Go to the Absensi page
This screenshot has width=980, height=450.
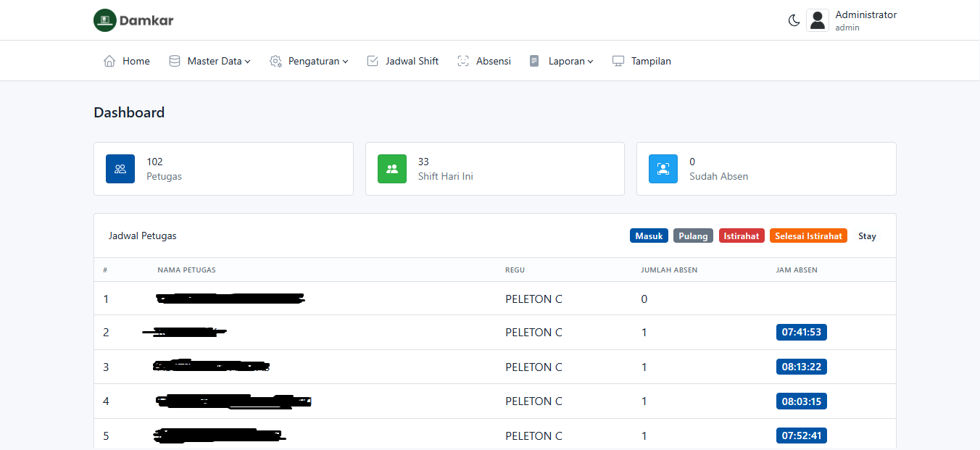pyautogui.click(x=493, y=62)
